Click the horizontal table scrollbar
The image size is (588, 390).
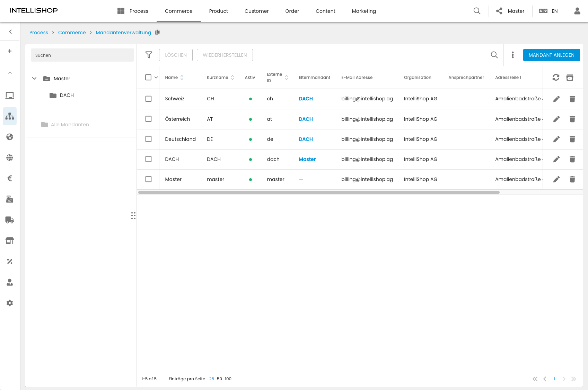tap(319, 192)
